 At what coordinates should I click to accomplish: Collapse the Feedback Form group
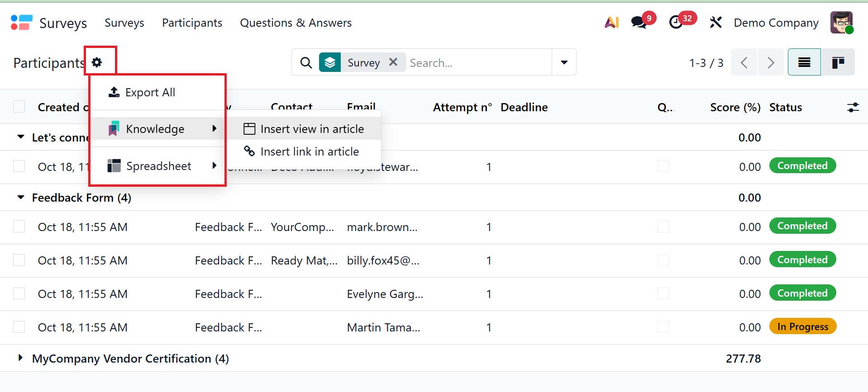click(20, 198)
